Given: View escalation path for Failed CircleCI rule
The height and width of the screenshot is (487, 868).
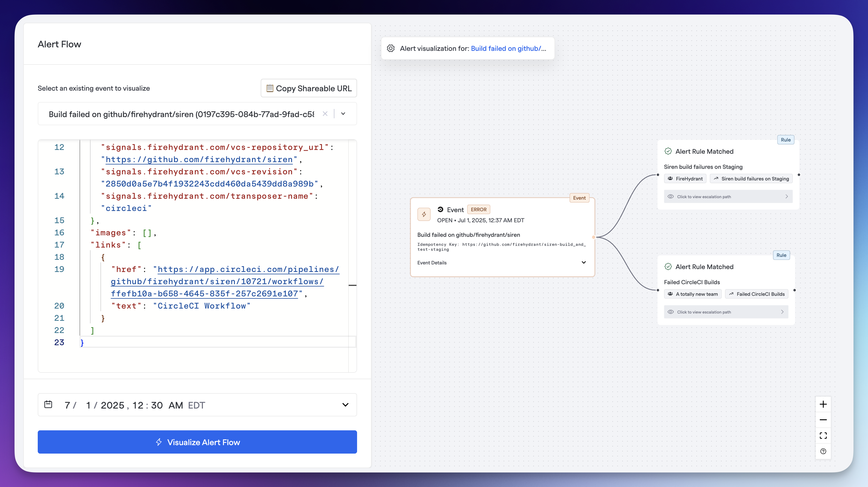Looking at the screenshot, I should (x=726, y=312).
